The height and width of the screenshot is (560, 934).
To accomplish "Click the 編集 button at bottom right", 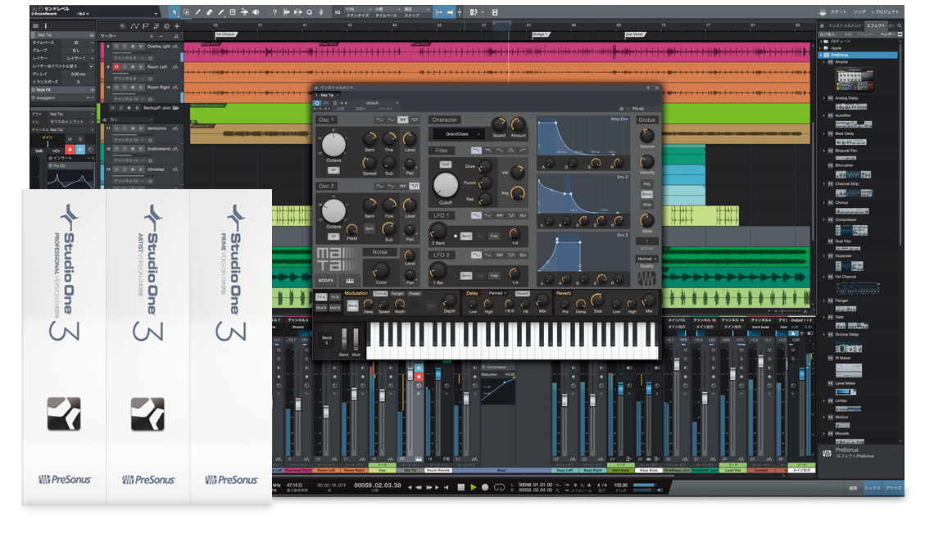I will pyautogui.click(x=853, y=488).
